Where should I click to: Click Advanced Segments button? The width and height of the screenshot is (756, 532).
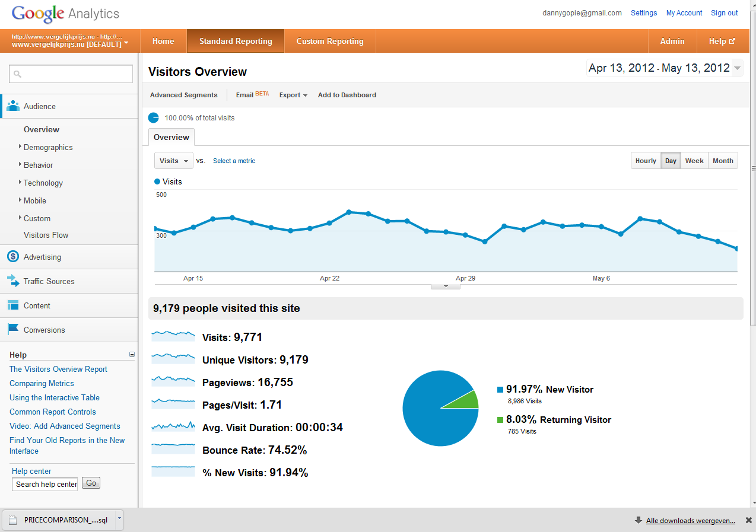184,95
